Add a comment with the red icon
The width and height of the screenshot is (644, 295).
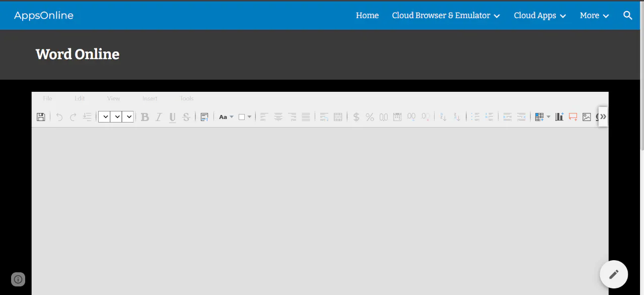click(573, 117)
